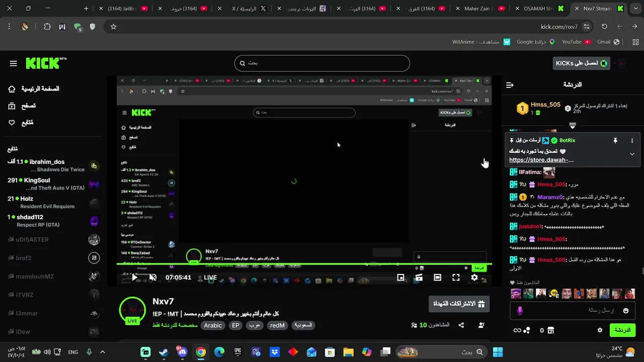Image resolution: width=644 pixels, height=362 pixels.
Task: Open the WitAnime bookmark
Action: [x=481, y=42]
